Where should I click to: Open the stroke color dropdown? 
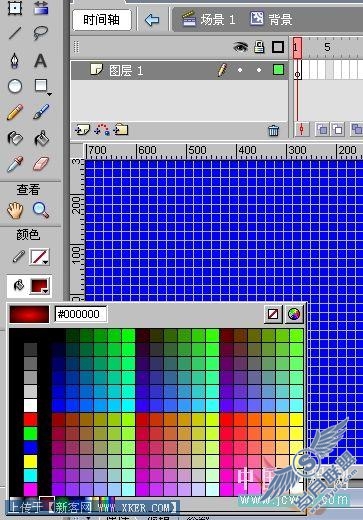[39, 257]
